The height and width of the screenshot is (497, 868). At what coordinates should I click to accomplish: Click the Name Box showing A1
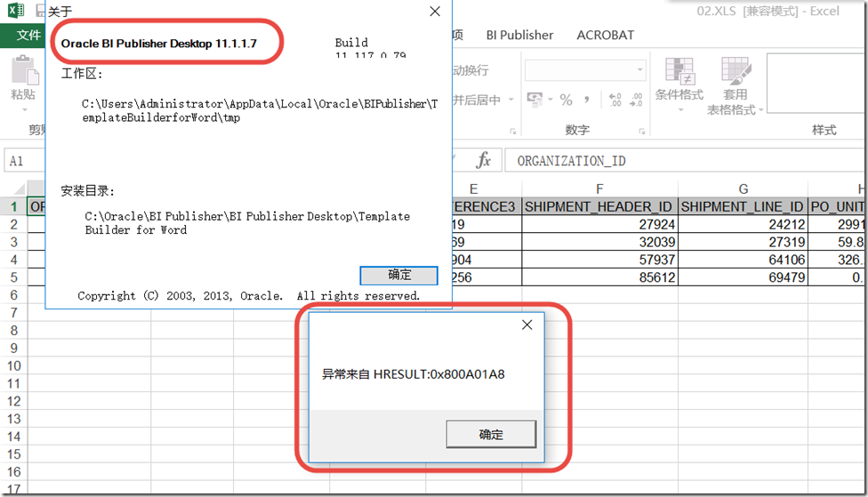tap(24, 161)
